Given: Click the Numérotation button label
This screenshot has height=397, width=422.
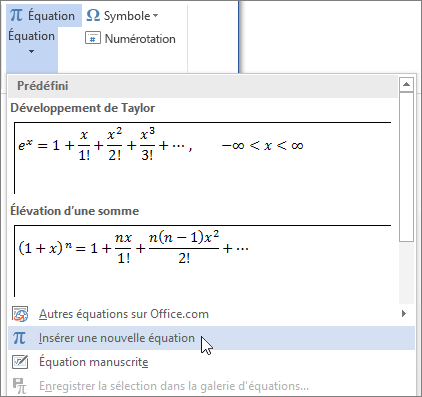Looking at the screenshot, I should tap(140, 39).
